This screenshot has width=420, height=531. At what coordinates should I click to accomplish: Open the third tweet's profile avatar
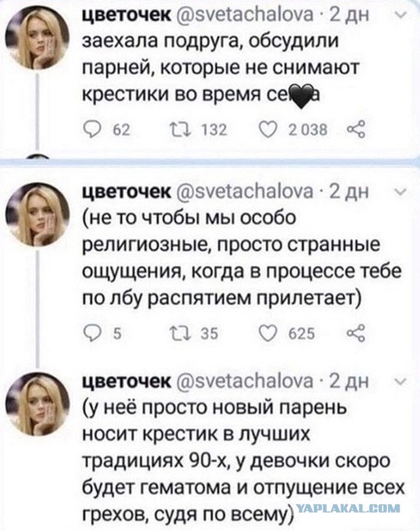(37, 405)
